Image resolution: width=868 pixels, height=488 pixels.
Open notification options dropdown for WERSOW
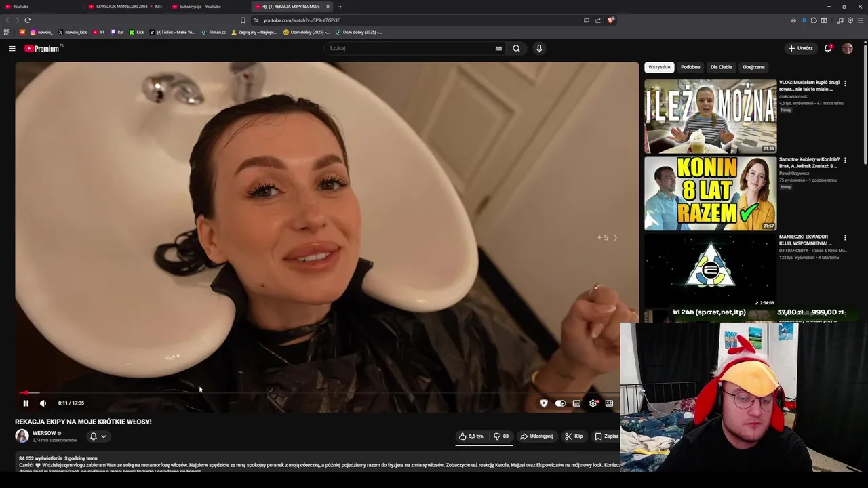coord(98,436)
